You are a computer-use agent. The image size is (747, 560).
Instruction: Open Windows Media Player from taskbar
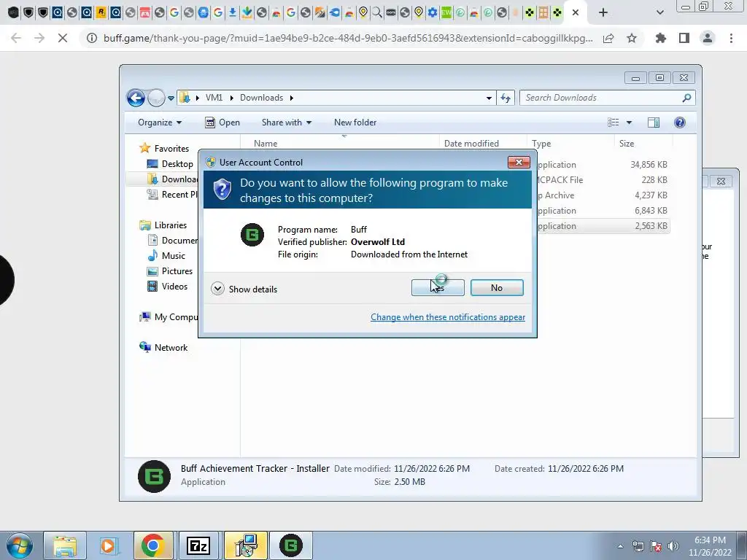[108, 545]
